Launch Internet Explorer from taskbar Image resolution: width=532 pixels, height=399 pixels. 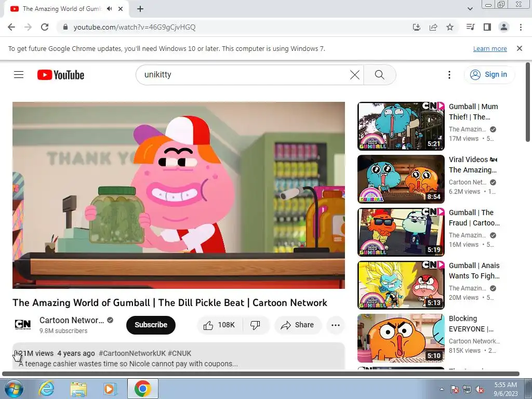point(46,389)
